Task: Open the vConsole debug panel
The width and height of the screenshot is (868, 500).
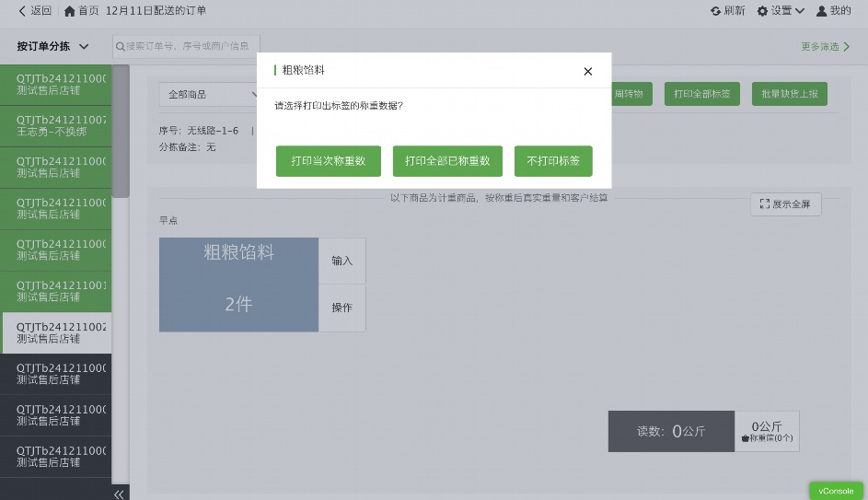Action: 836,491
